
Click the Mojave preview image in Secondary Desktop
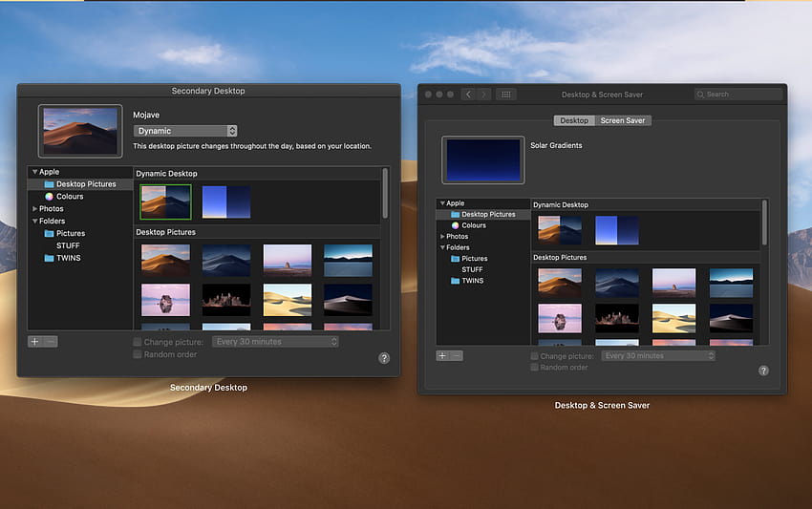click(x=80, y=131)
